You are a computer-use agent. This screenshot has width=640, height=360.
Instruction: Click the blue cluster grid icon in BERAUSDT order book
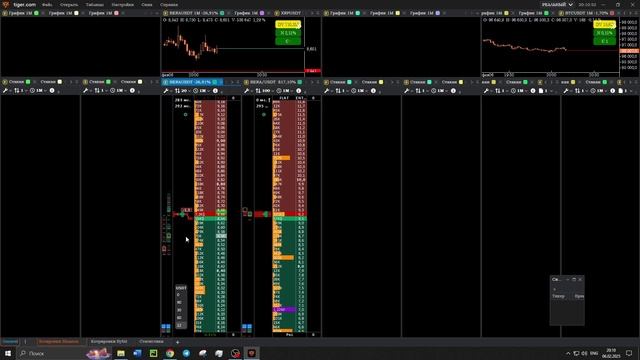(x=166, y=327)
